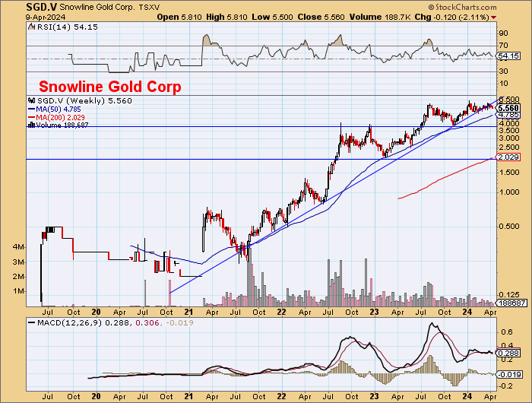Click the 0.6 MACD axis label
The height and width of the screenshot is (403, 532).
[507, 332]
